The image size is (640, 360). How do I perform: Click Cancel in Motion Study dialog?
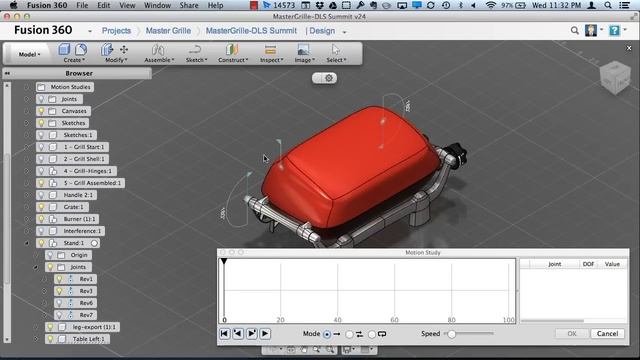coord(607,333)
